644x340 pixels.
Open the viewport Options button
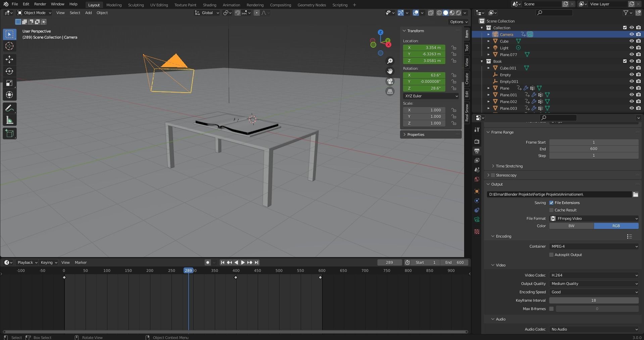tap(459, 22)
